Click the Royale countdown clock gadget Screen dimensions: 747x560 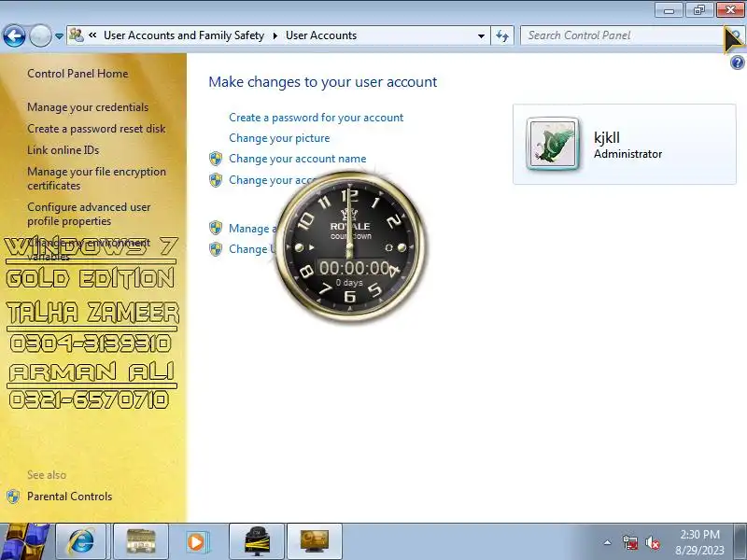click(x=350, y=246)
